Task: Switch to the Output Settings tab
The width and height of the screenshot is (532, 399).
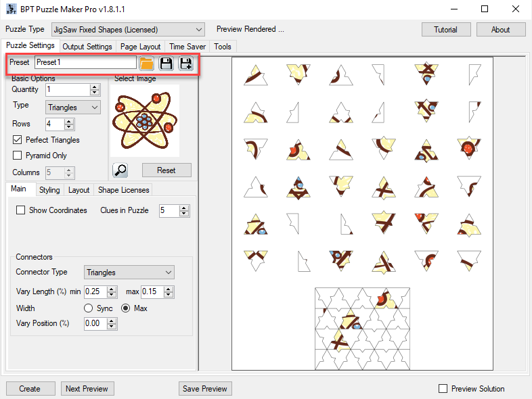Action: pos(87,47)
